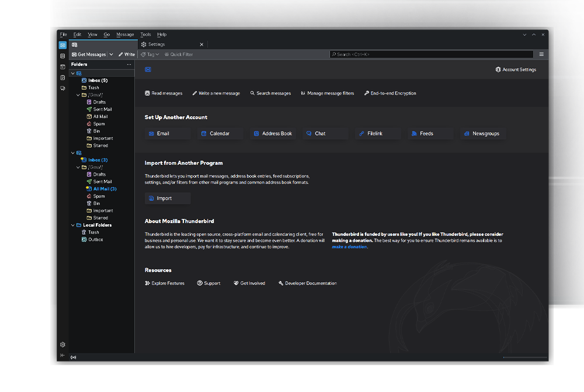Viewport: 584px width, 392px height.
Task: Open Settings via the sidebar gear icon
Action: coord(62,345)
